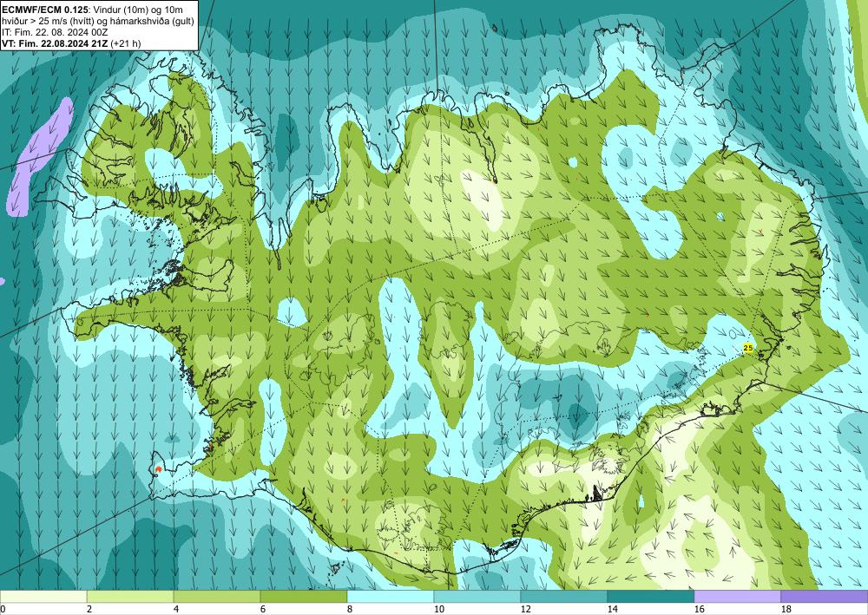Click the red dot on southwest peninsula
Image resolution: width=868 pixels, height=615 pixels.
159,469
